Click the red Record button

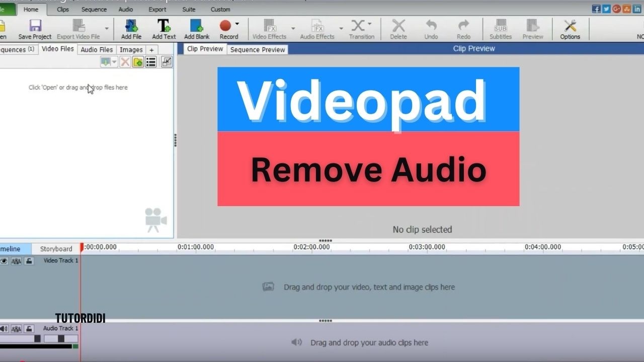click(225, 25)
